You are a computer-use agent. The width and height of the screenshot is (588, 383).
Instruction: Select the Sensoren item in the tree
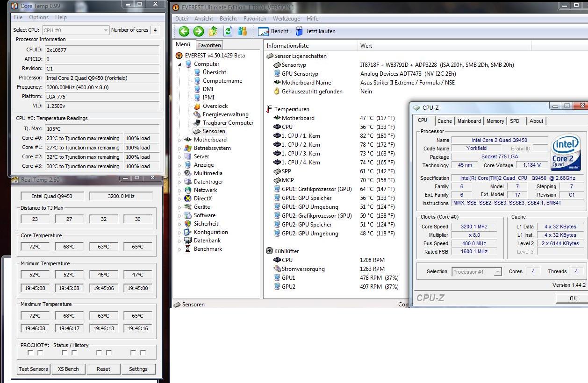[x=214, y=131]
